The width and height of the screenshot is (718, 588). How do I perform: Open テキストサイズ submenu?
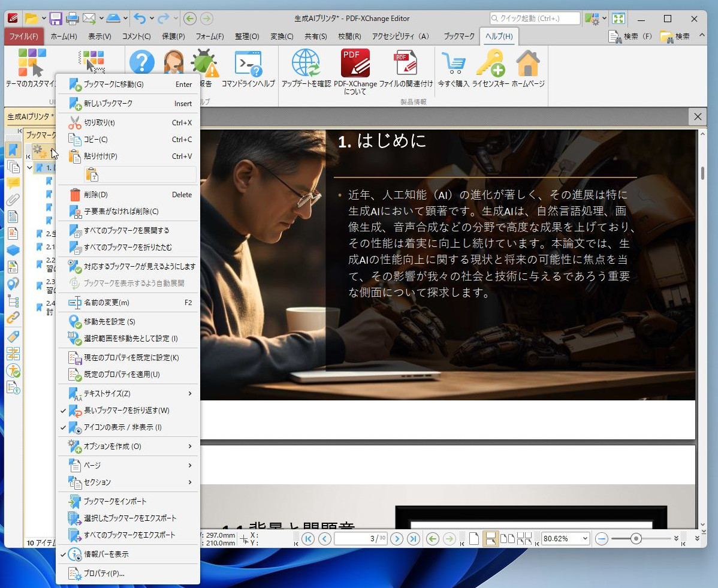(128, 393)
